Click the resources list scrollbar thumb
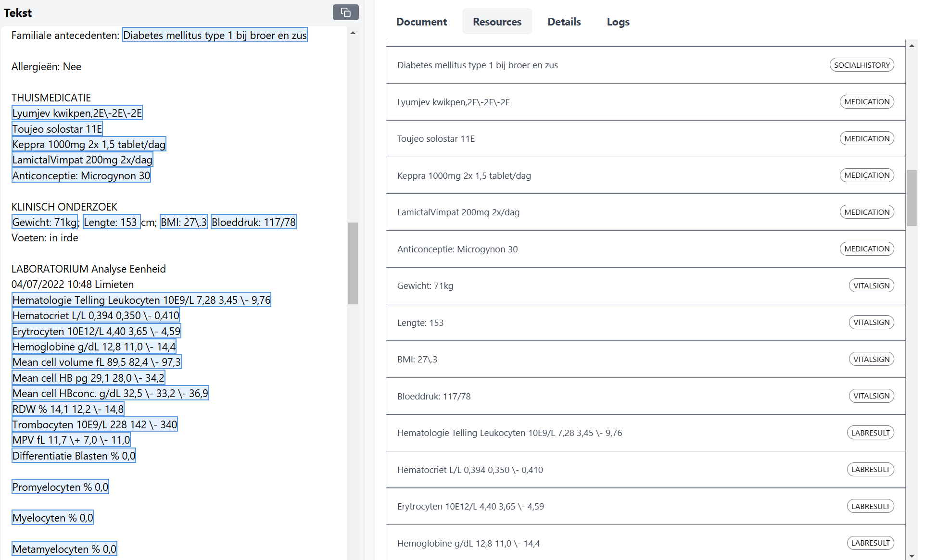The width and height of the screenshot is (925, 560). click(912, 198)
